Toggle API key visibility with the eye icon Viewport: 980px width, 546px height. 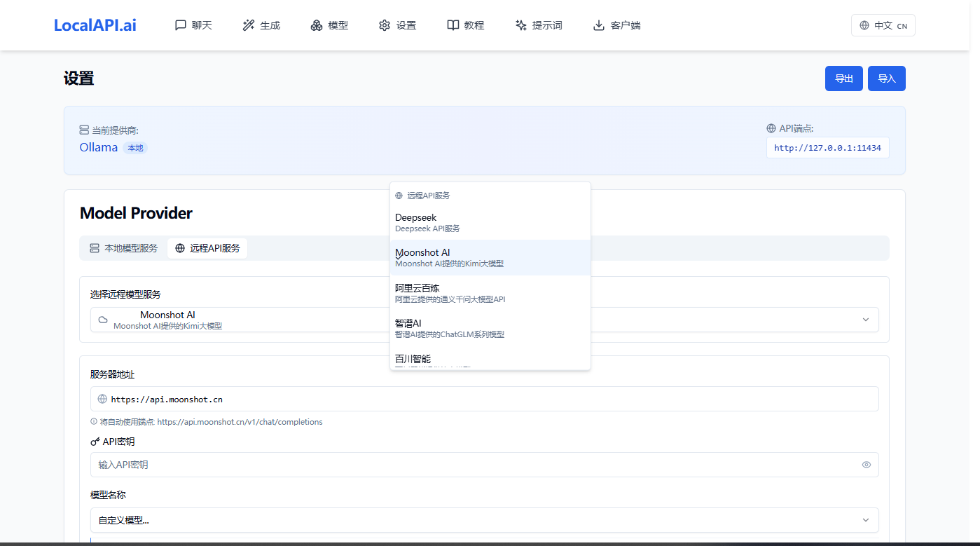pyautogui.click(x=867, y=465)
